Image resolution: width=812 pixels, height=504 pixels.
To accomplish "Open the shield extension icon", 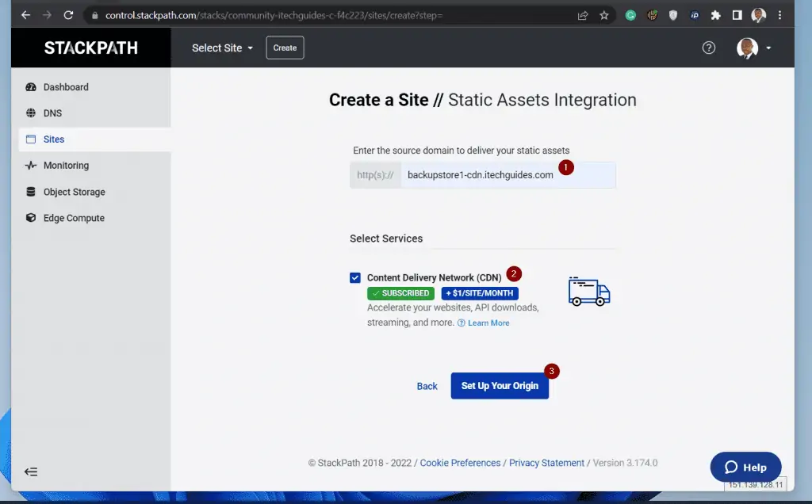I will pyautogui.click(x=672, y=16).
